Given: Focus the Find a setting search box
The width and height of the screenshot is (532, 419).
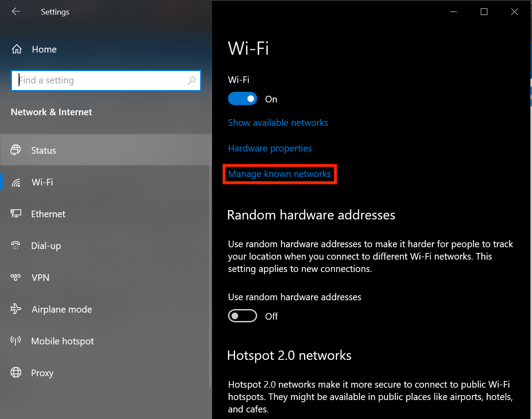Looking at the screenshot, I should (106, 80).
